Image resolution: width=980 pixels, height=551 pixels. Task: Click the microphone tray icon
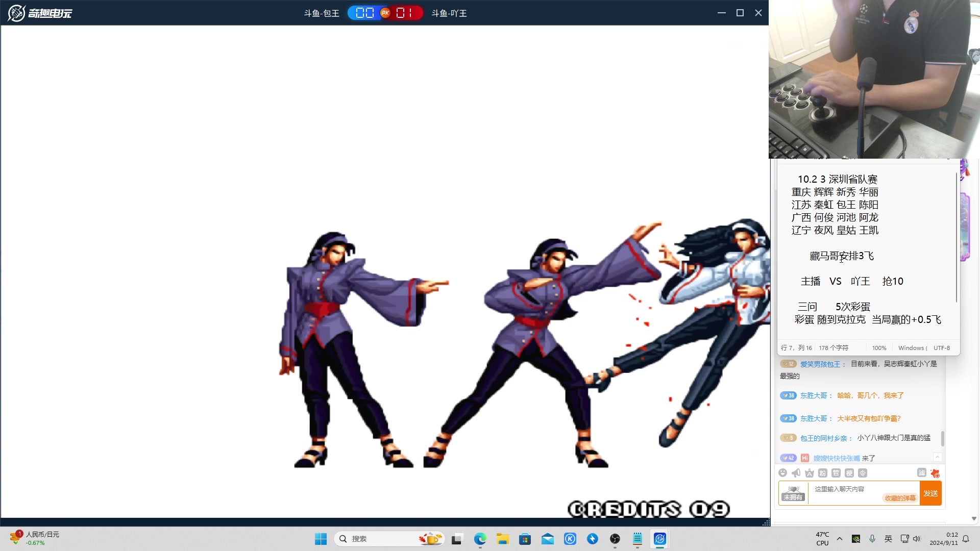tap(872, 539)
